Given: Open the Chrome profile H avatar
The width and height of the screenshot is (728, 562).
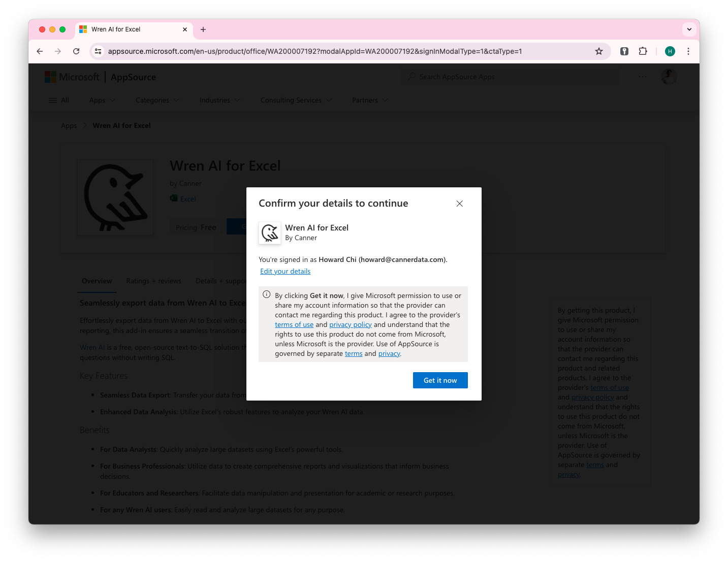Looking at the screenshot, I should click(x=670, y=51).
